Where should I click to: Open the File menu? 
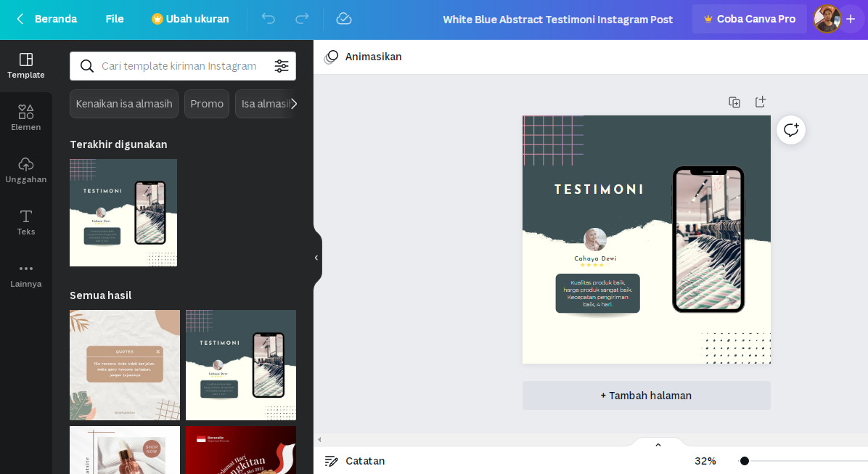tap(115, 19)
